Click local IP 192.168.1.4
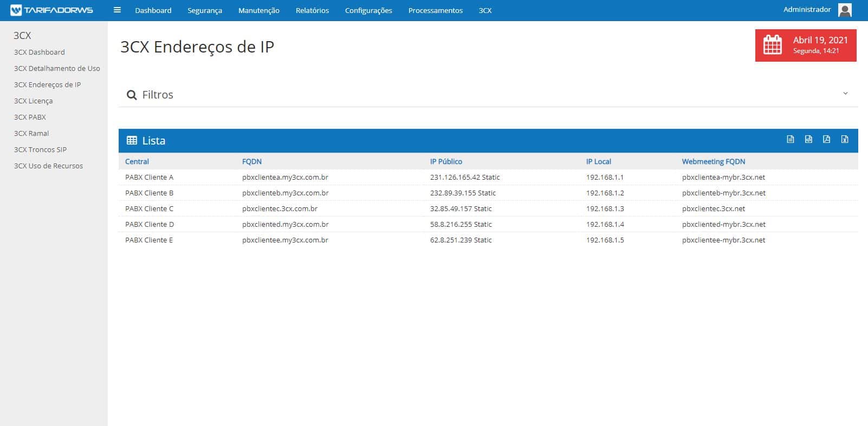868x426 pixels. (x=605, y=224)
